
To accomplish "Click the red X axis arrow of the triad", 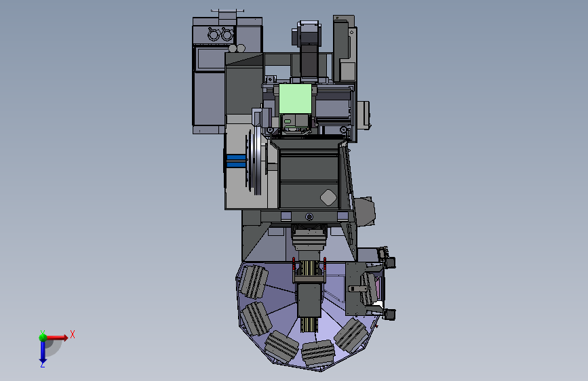I will point(57,338).
